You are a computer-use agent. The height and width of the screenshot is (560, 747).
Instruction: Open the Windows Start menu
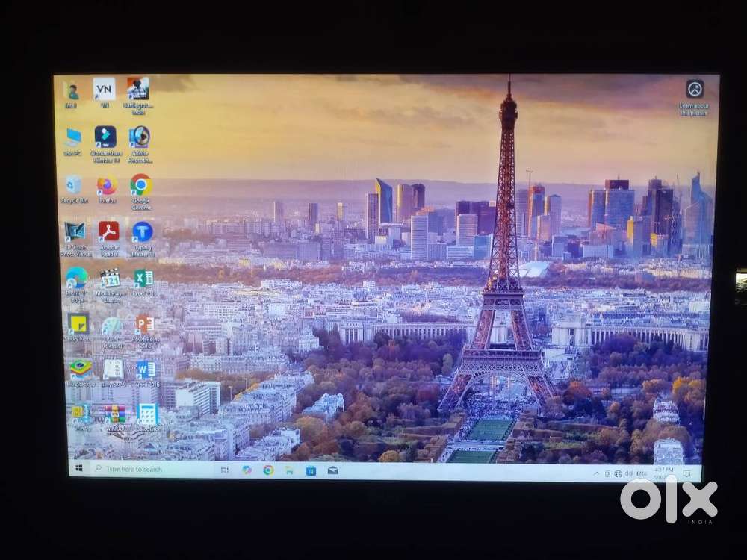pos(79,469)
